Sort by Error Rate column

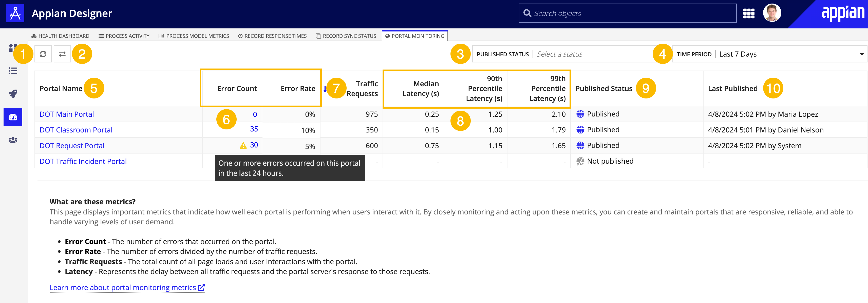[298, 88]
